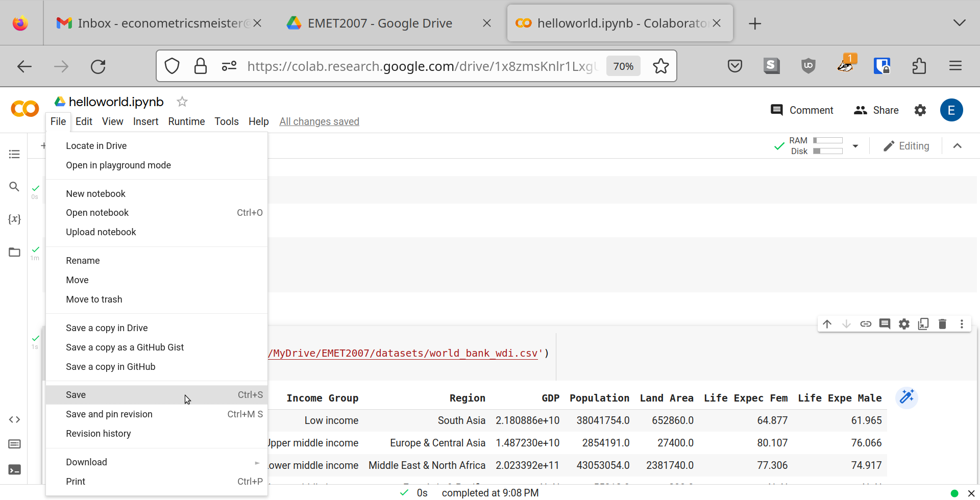Image resolution: width=980 pixels, height=500 pixels.
Task: Open the account avatar E
Action: pyautogui.click(x=951, y=110)
